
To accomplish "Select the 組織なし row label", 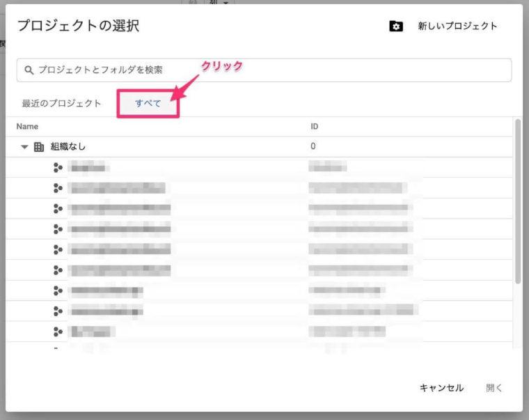I will [x=68, y=147].
